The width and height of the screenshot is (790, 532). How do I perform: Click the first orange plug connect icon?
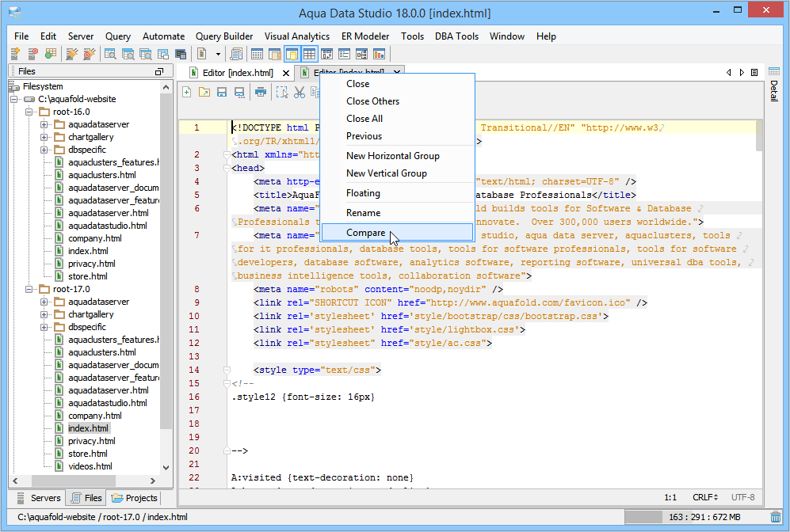pyautogui.click(x=72, y=54)
